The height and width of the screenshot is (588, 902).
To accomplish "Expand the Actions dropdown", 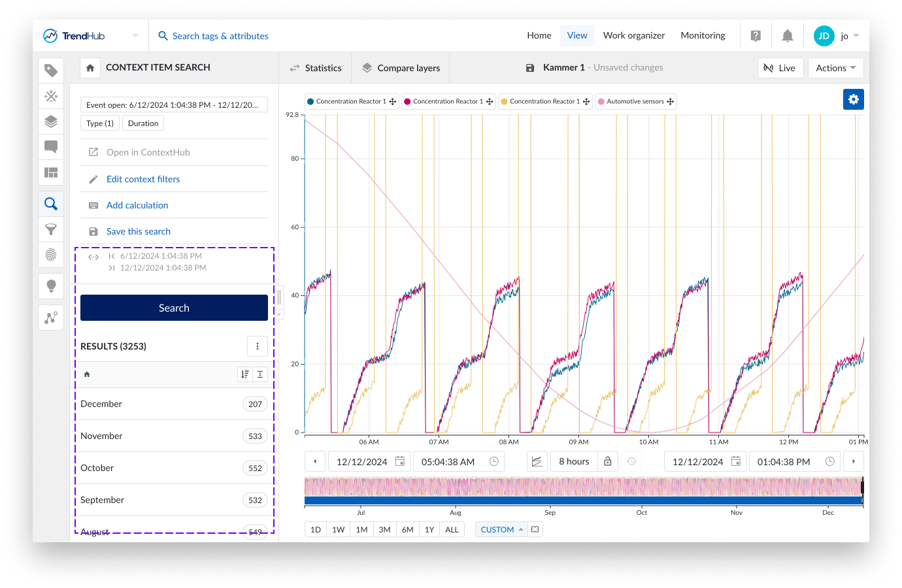I will pyautogui.click(x=835, y=68).
